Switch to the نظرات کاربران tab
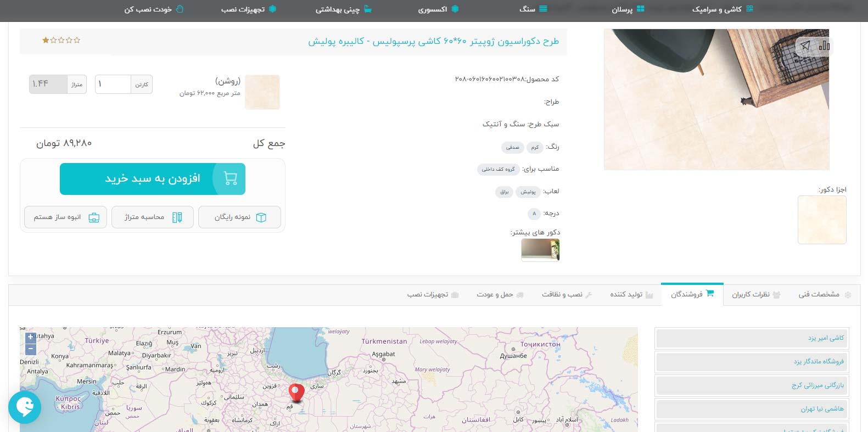 coord(756,295)
